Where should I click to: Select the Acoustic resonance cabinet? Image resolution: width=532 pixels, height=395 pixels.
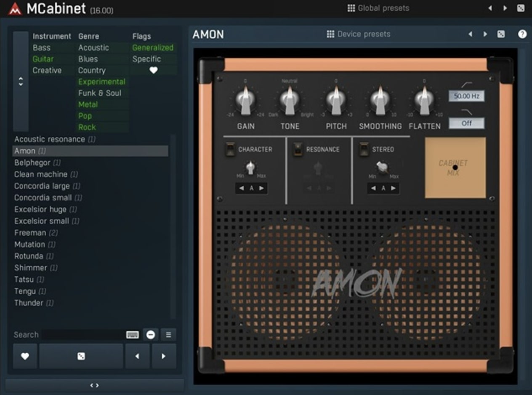click(x=90, y=139)
